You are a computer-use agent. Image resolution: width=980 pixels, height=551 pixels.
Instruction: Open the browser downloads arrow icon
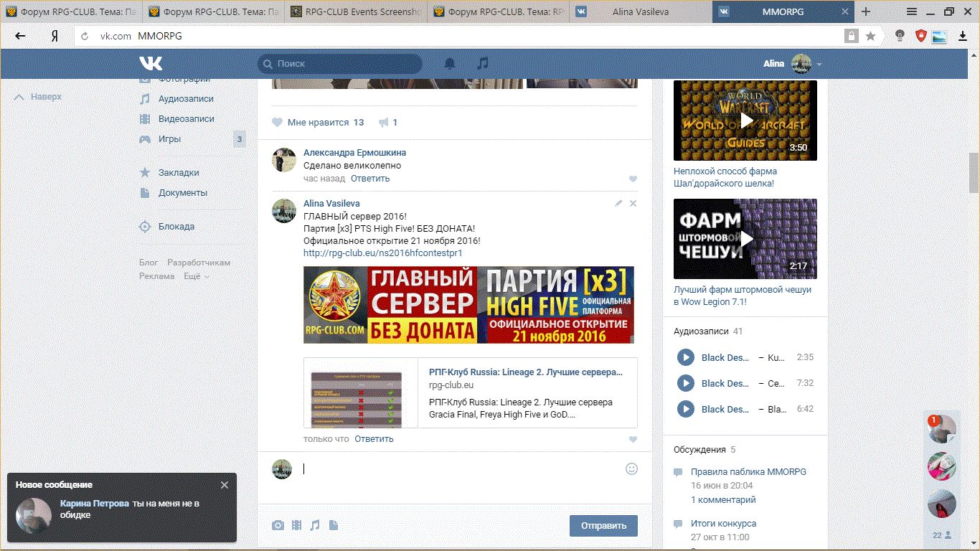coord(963,36)
